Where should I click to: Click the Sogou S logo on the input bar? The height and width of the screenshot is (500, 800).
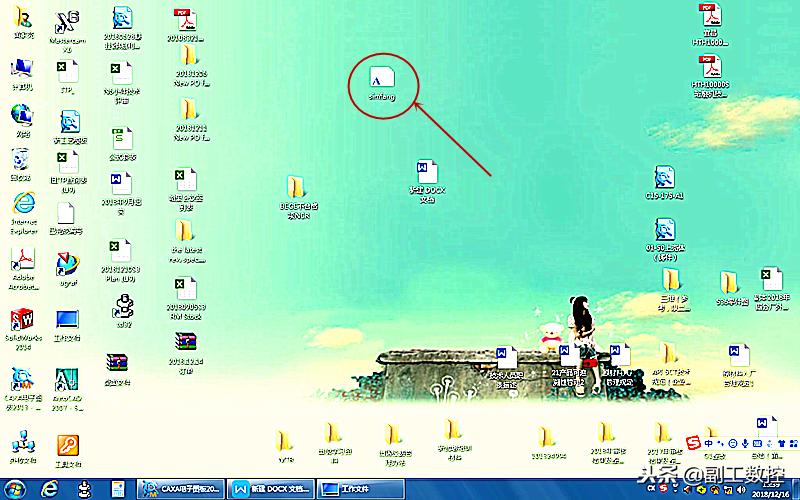pos(694,444)
